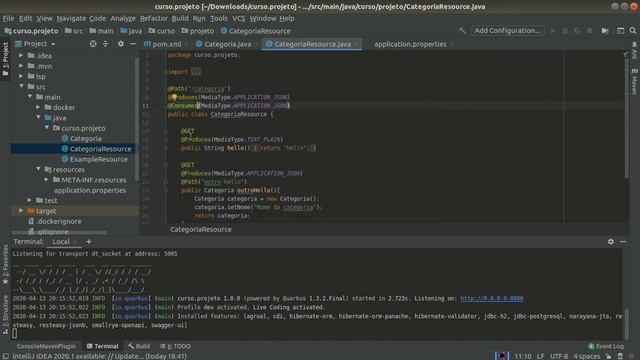Click the 4 spaces indent status entry
This screenshot has height=360, width=640.
coord(587,356)
